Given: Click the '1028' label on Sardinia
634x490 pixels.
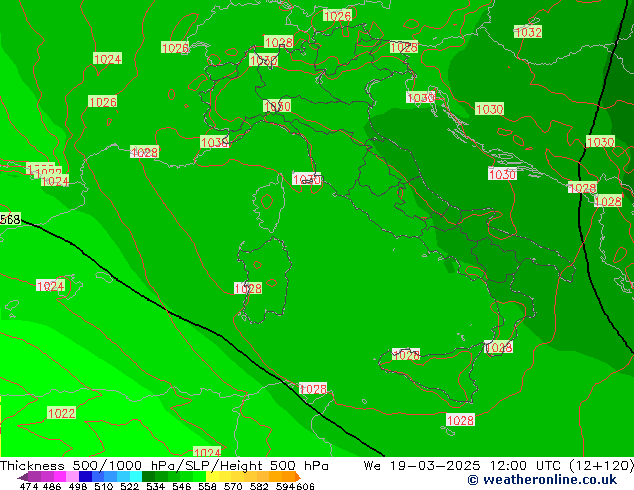Looking at the screenshot, I should pyautogui.click(x=248, y=288).
